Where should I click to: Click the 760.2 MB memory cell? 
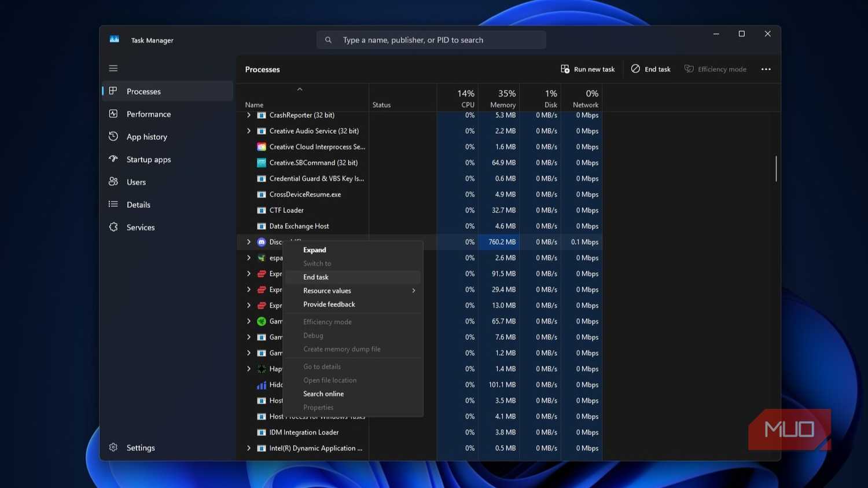tap(499, 242)
